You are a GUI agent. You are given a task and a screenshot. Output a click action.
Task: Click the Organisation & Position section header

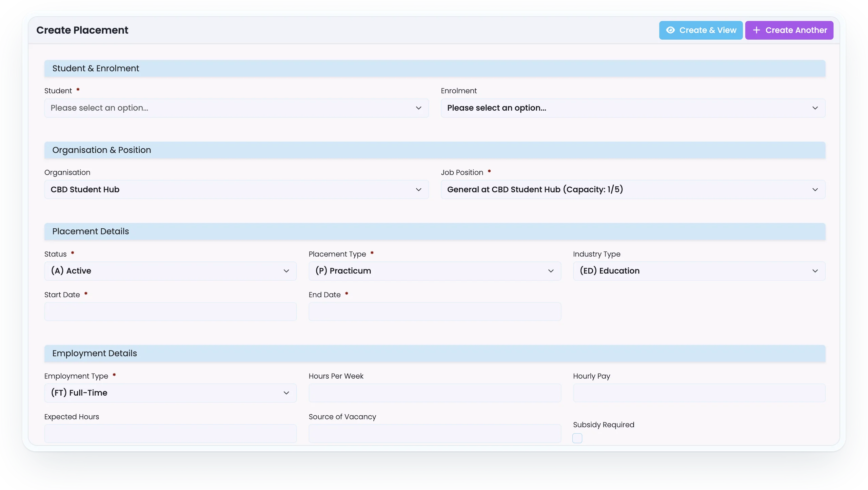tap(435, 150)
